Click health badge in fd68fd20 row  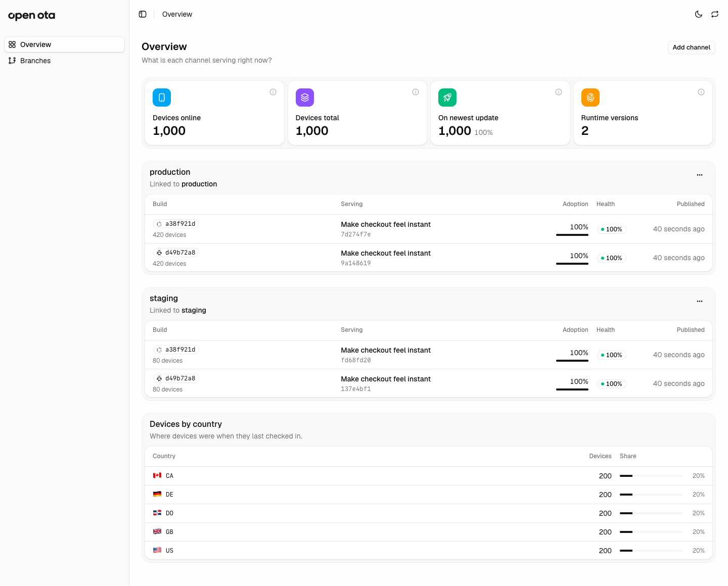click(x=612, y=355)
